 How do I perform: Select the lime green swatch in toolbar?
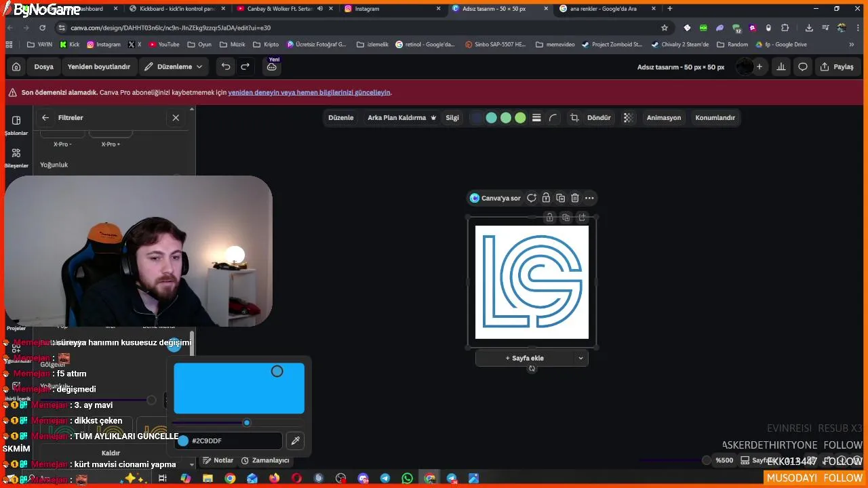pyautogui.click(x=520, y=117)
